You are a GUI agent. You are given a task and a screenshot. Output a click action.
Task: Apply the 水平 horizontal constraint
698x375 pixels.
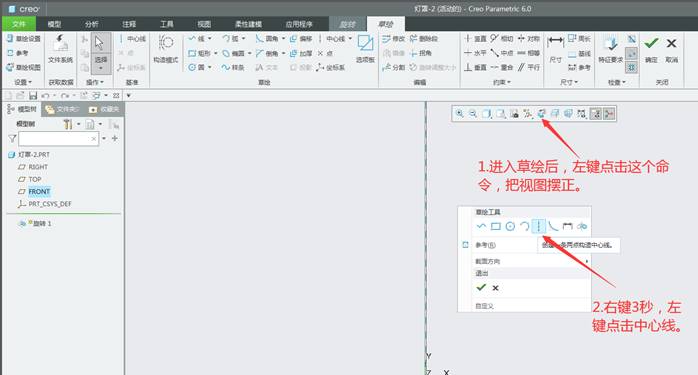[x=475, y=53]
